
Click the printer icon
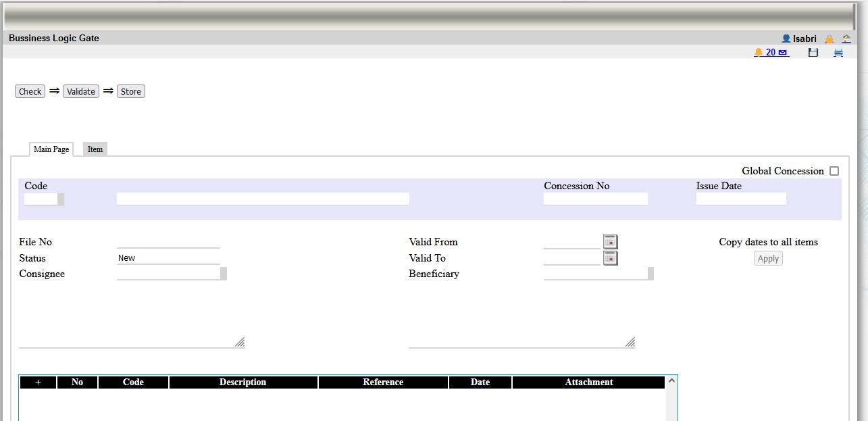[838, 53]
